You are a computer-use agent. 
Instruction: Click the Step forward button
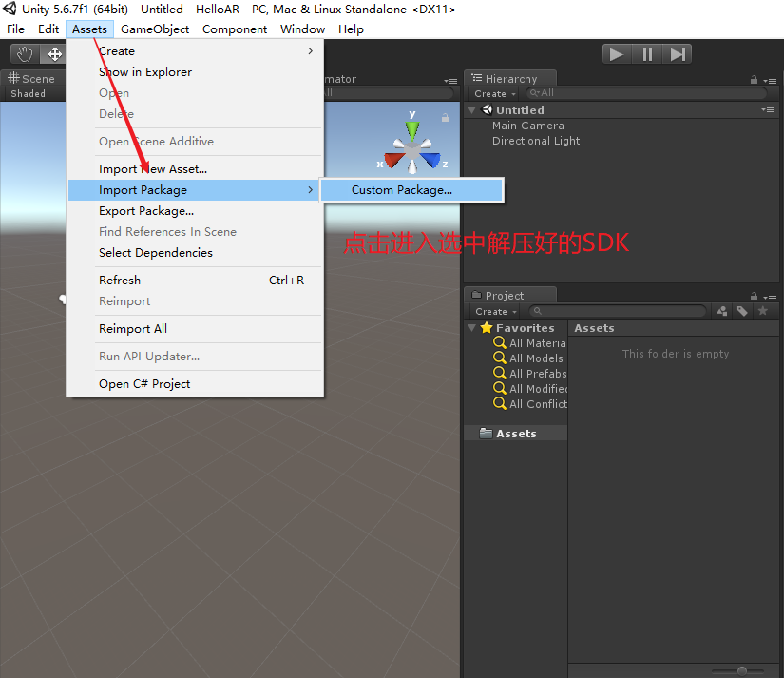coord(677,54)
